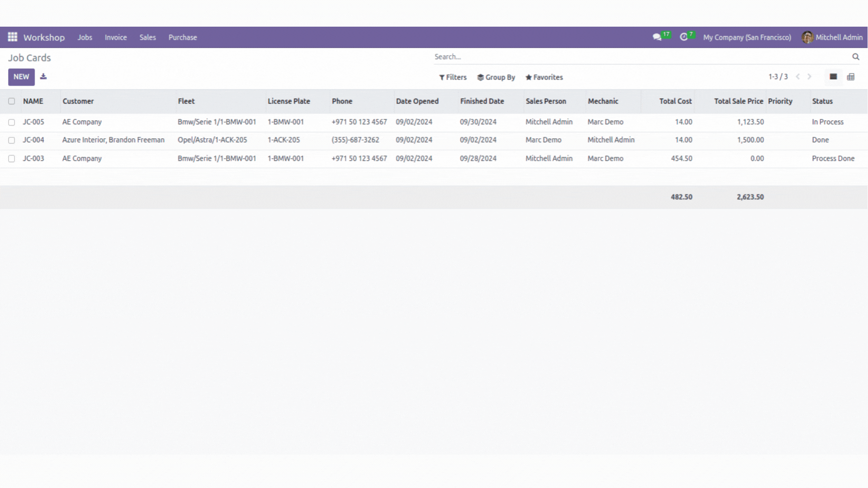Sort by Sales Person column header
Image resolution: width=868 pixels, height=488 pixels.
tap(546, 101)
